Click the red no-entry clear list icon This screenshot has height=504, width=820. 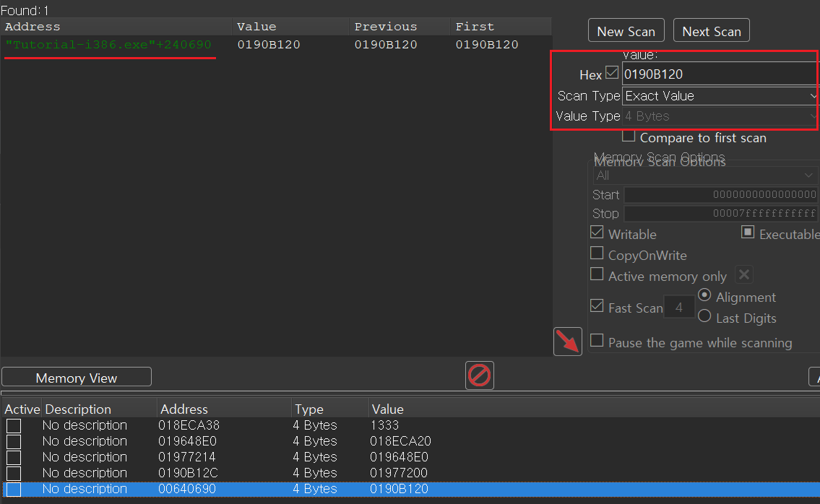coord(480,375)
